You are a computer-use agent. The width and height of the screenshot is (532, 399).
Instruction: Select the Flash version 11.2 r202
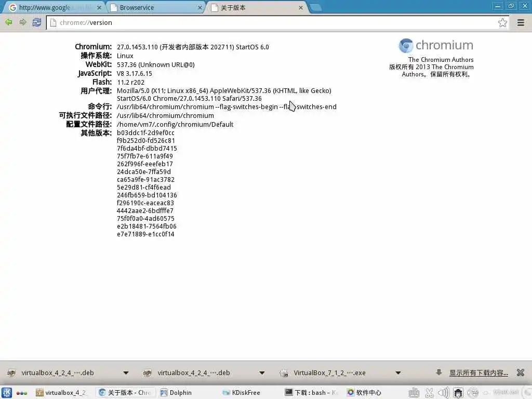[x=130, y=83]
